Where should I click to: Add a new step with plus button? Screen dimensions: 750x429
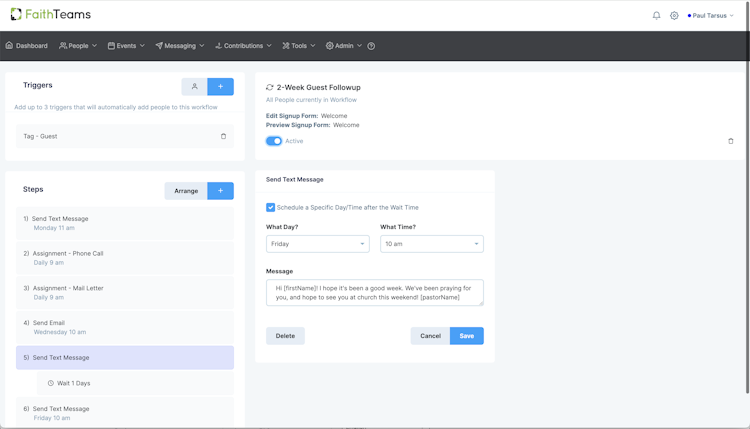(x=220, y=190)
